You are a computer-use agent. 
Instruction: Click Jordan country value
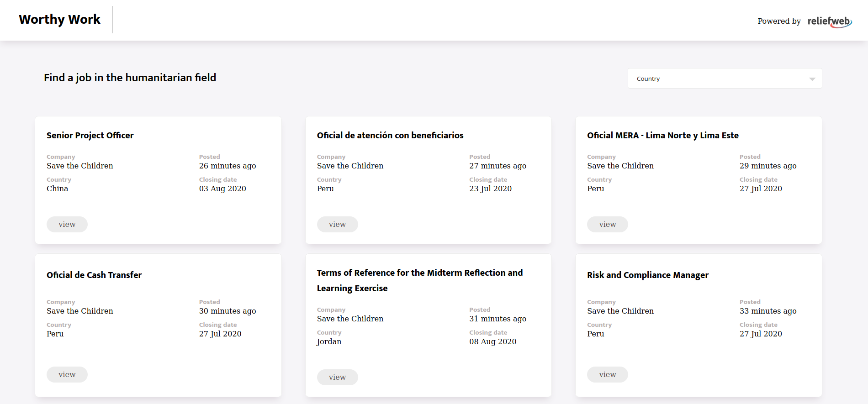click(329, 341)
